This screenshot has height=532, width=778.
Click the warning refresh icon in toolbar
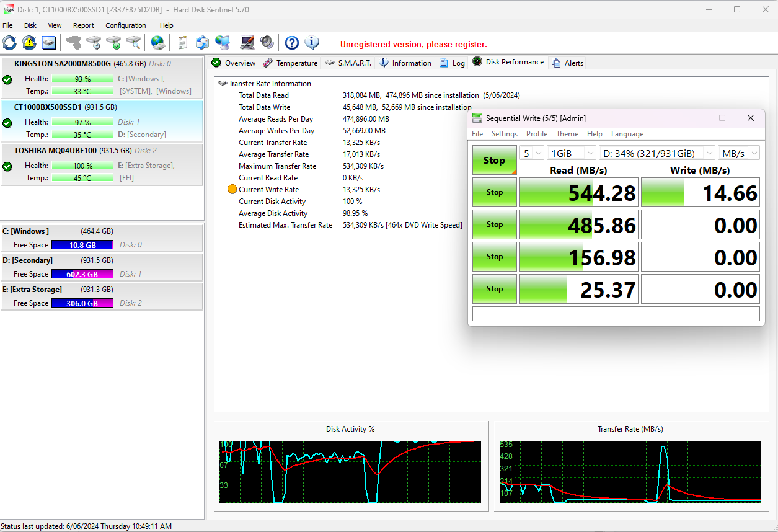tap(29, 43)
